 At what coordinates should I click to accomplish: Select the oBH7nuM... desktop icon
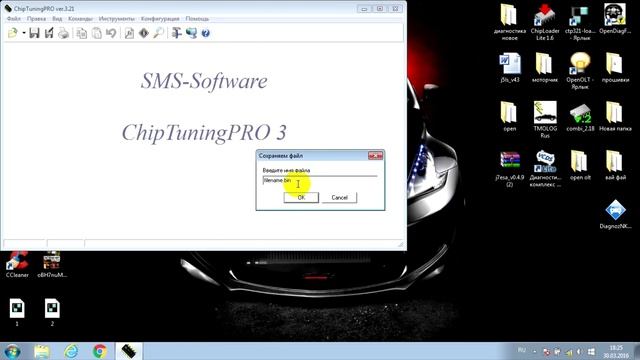click(x=52, y=264)
